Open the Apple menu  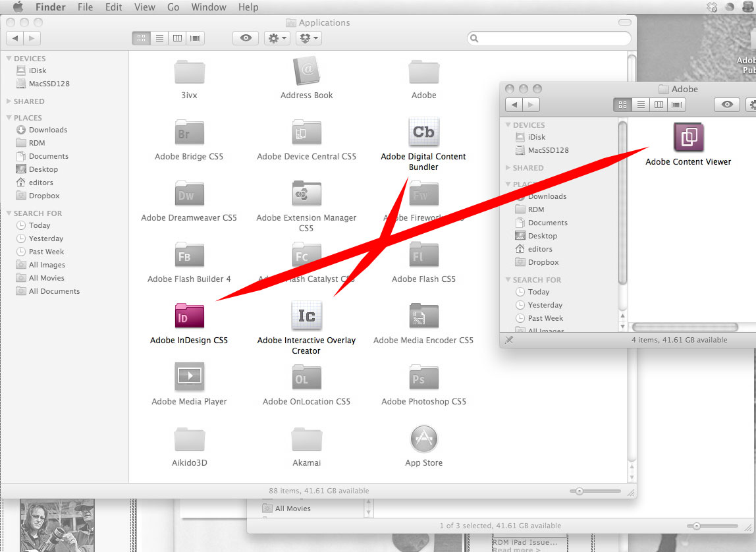(18, 7)
